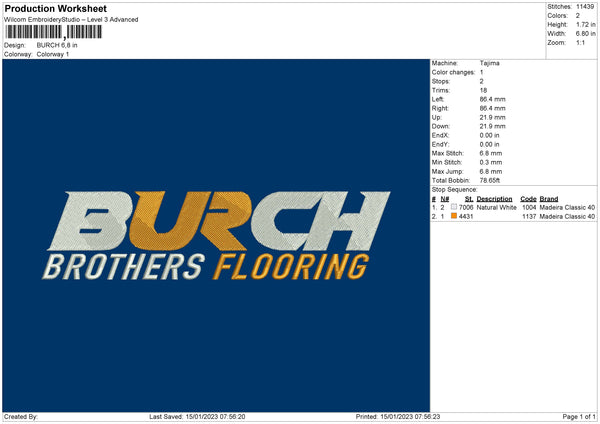
Task: Click the Brand column header
Action: point(549,199)
